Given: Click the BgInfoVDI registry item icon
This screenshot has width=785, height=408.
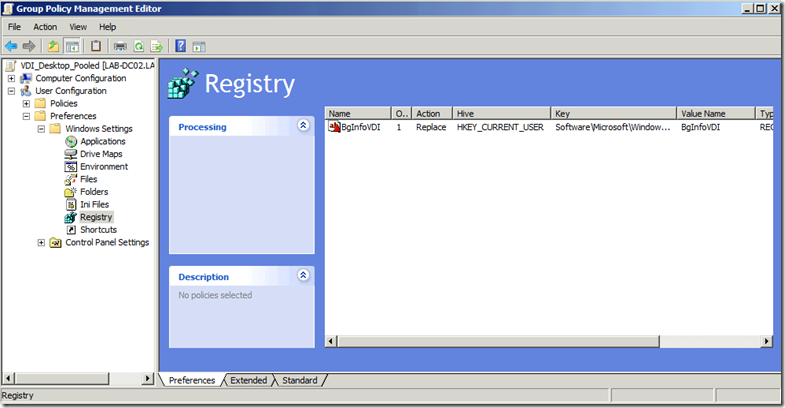Looking at the screenshot, I should pyautogui.click(x=334, y=127).
